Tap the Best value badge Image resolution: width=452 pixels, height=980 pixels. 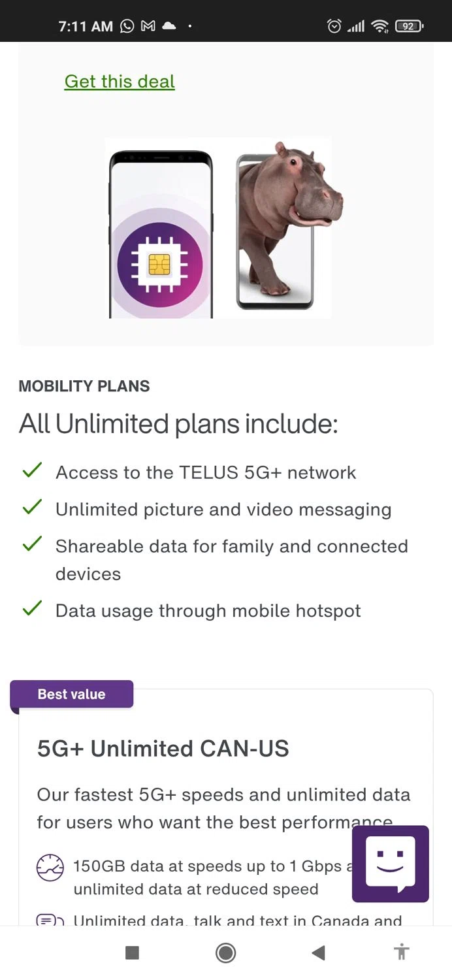coord(72,694)
